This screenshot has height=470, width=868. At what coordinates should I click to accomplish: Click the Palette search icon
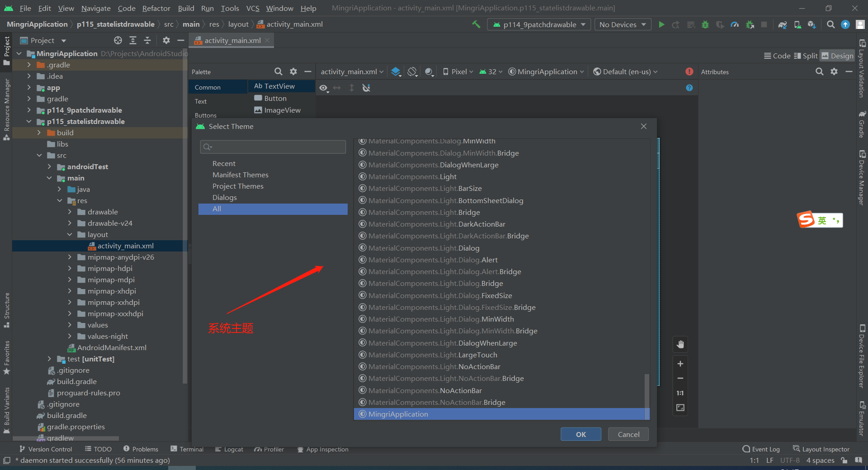[278, 71]
